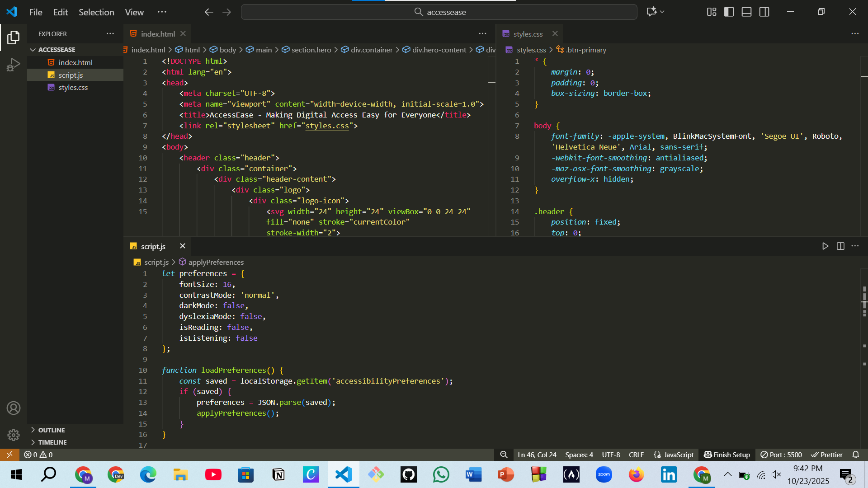The image size is (868, 488).
Task: Click the accessease search command box
Action: (x=439, y=12)
